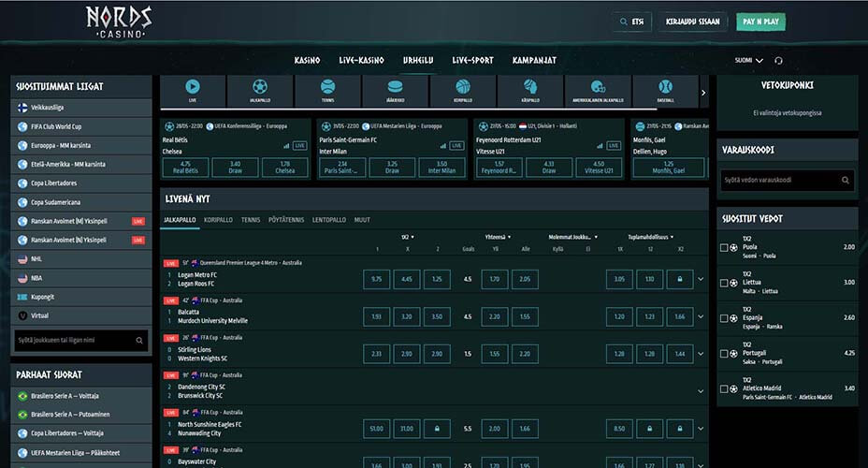Viewport: 868px width, 468px height.
Task: Switch to the Koripallo live tab
Action: coord(218,220)
